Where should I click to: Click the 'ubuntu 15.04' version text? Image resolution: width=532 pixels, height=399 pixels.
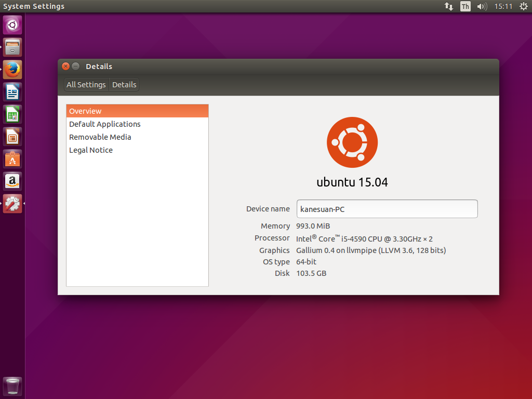(352, 182)
